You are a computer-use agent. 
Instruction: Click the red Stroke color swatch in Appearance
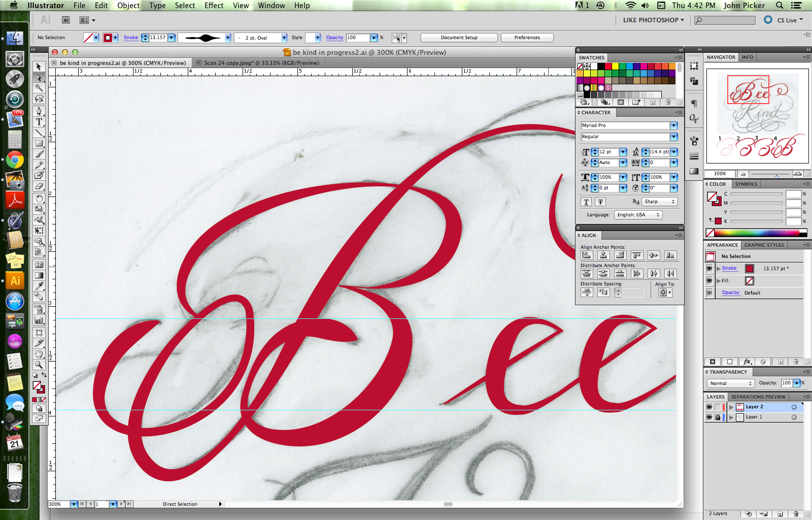(750, 268)
